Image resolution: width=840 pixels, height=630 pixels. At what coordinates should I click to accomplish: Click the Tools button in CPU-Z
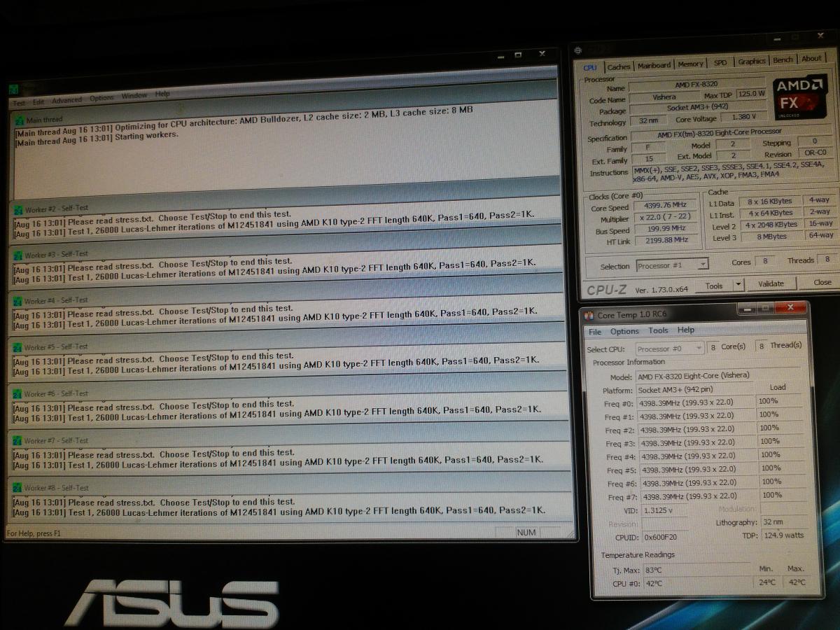714,286
